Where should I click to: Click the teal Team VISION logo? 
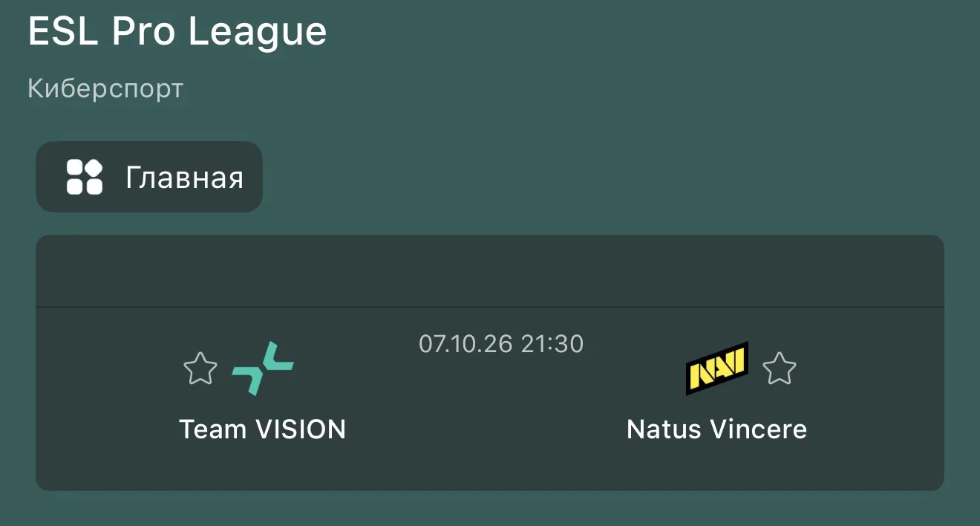pos(263,368)
